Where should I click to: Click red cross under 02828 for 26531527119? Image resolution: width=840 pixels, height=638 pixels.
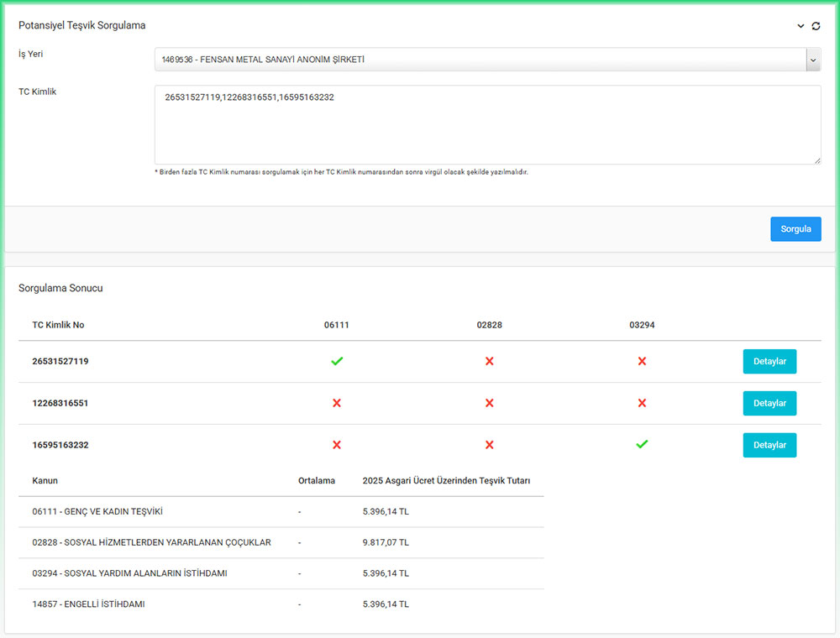click(x=490, y=361)
